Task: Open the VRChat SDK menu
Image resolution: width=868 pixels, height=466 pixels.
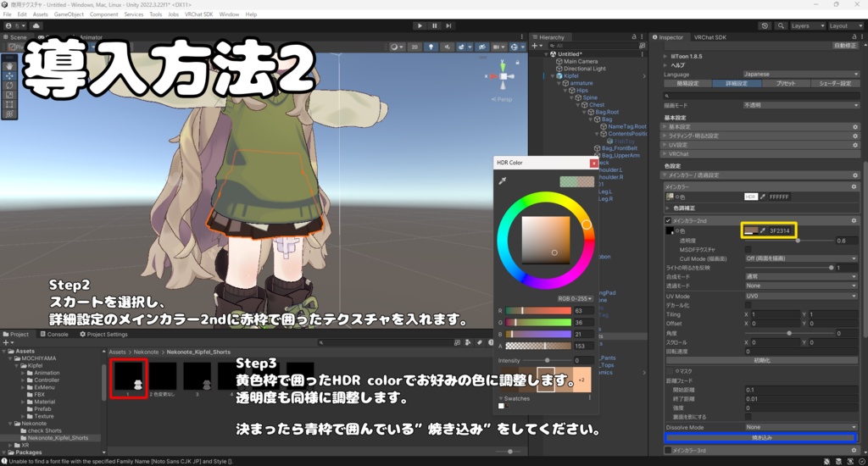Action: 198,14
